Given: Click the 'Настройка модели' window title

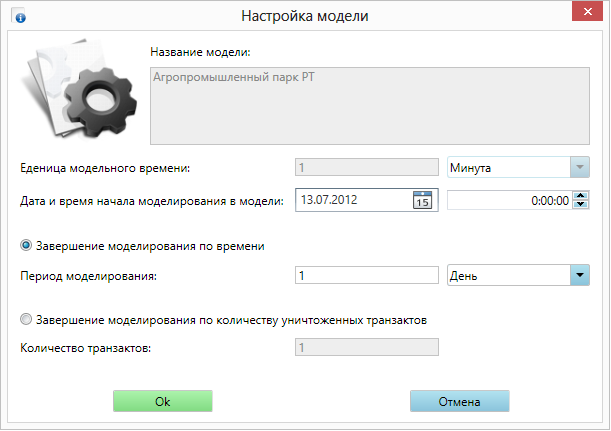Looking at the screenshot, I should point(305,16).
